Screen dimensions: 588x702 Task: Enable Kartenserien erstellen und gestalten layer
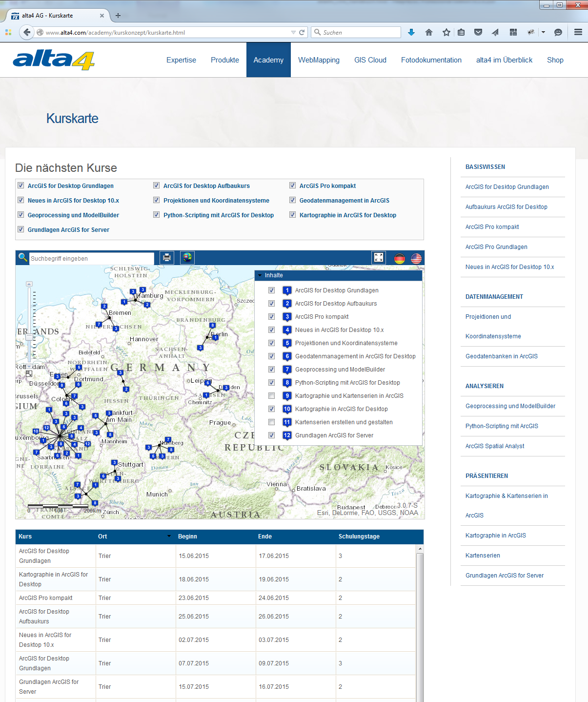272,422
